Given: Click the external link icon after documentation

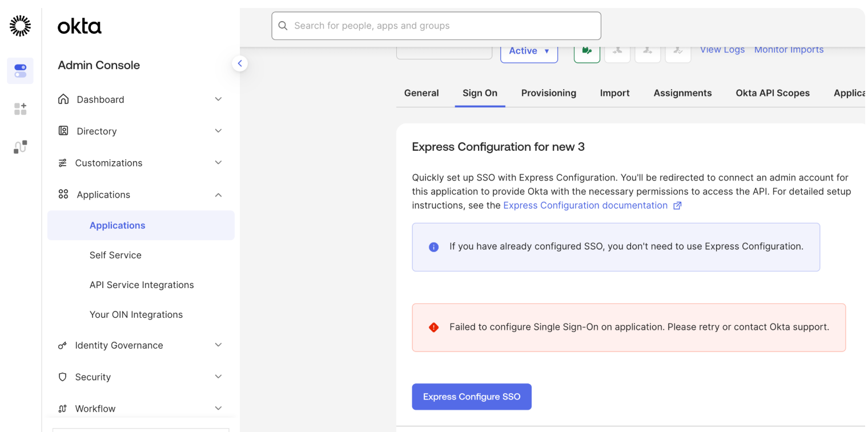Looking at the screenshot, I should tap(677, 206).
